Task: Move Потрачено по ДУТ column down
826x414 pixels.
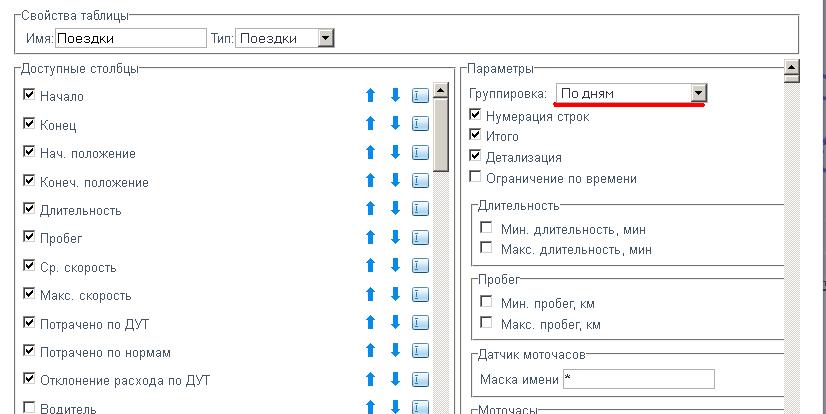Action: [x=395, y=322]
